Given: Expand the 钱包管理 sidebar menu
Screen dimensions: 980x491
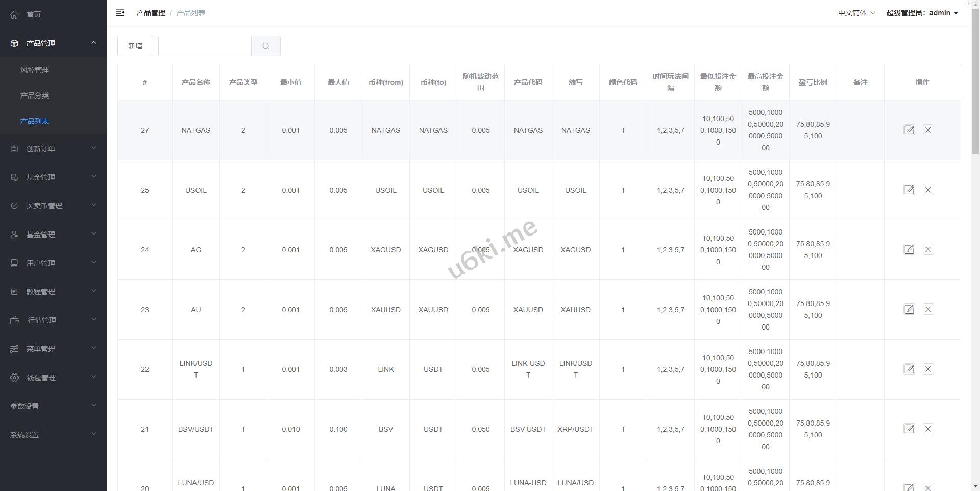Looking at the screenshot, I should [x=53, y=378].
